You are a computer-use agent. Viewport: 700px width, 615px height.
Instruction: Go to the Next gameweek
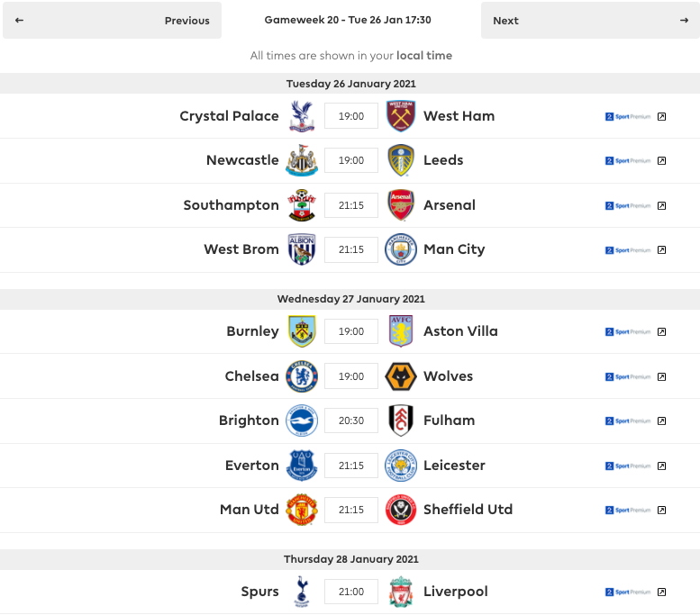click(590, 20)
